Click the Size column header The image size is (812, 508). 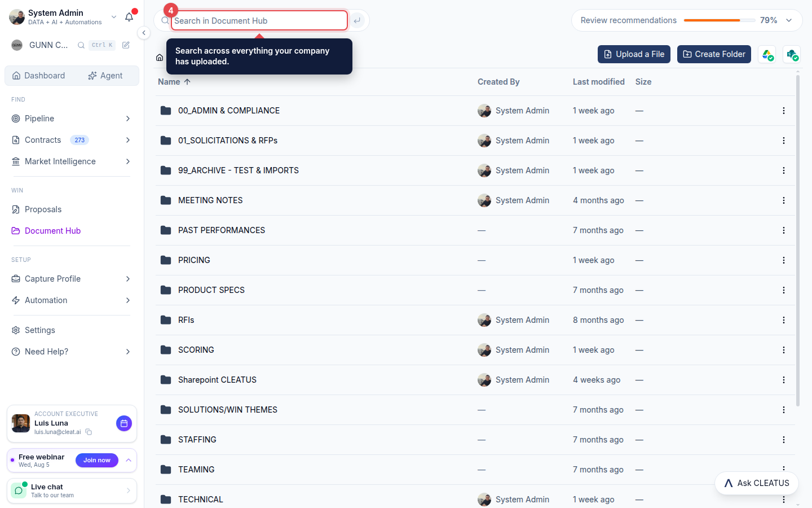click(643, 82)
